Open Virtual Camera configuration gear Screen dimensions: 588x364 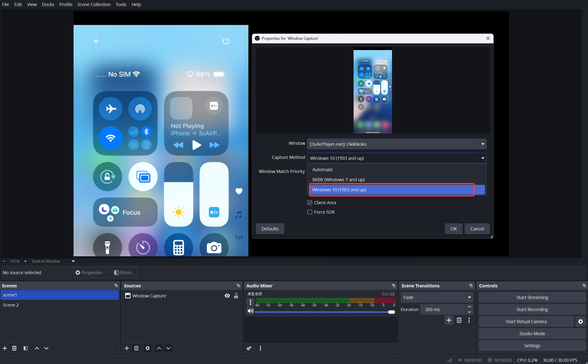[x=580, y=321]
